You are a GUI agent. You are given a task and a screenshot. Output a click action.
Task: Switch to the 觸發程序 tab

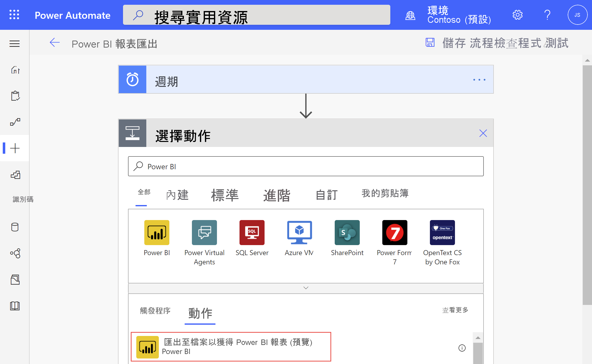tap(155, 310)
